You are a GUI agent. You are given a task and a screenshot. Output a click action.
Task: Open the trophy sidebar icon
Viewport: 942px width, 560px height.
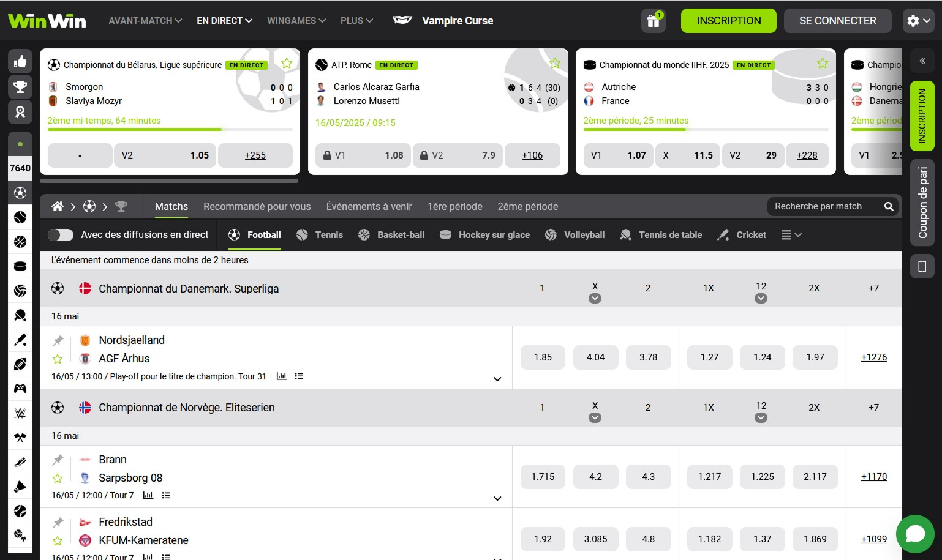coord(20,86)
